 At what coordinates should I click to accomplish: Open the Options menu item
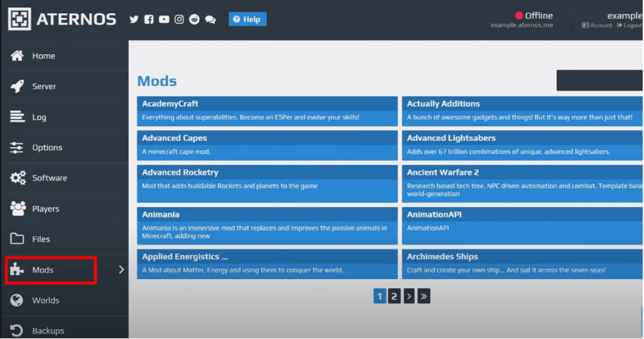[65, 148]
